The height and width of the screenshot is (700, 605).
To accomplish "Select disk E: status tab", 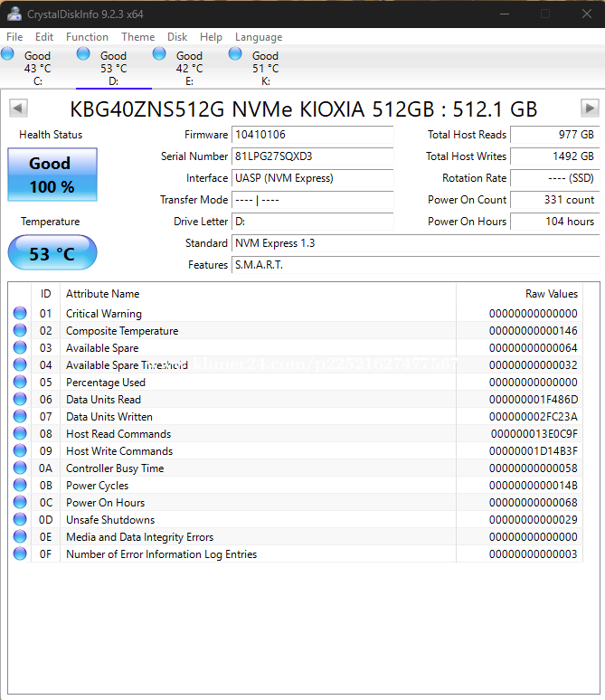I will pos(189,68).
